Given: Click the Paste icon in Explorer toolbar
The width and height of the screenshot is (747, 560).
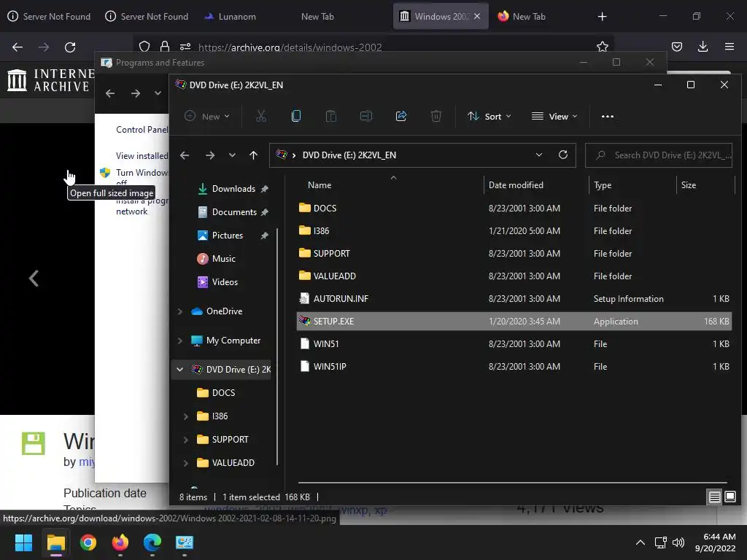Looking at the screenshot, I should coord(331,116).
